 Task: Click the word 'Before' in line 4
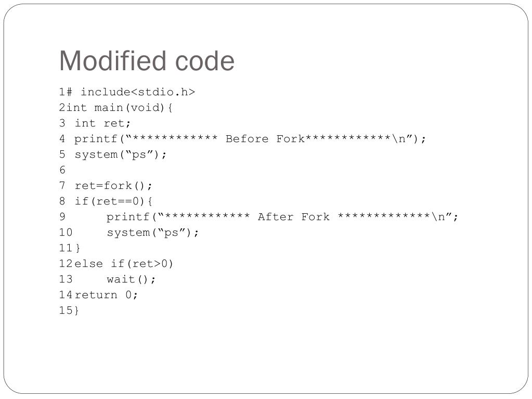coord(246,139)
